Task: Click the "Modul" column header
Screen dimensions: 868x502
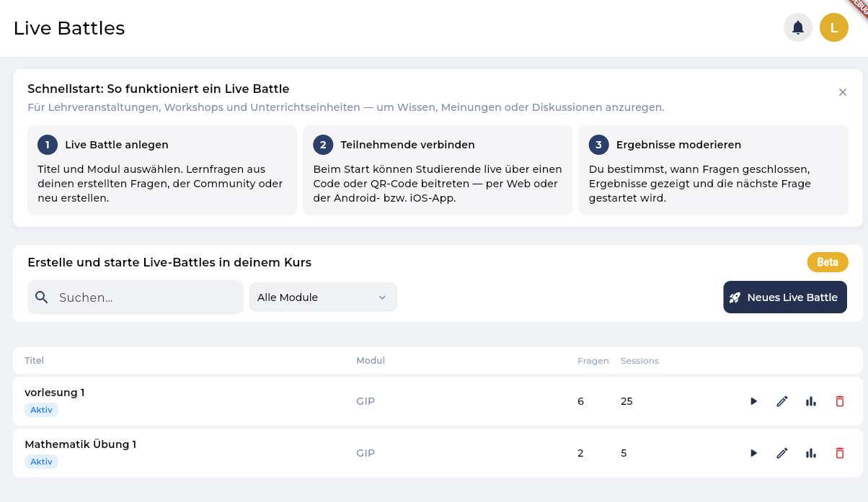Action: (371, 361)
